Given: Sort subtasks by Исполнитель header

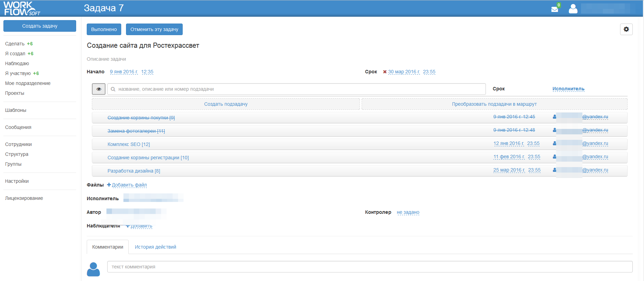Looking at the screenshot, I should point(568,89).
